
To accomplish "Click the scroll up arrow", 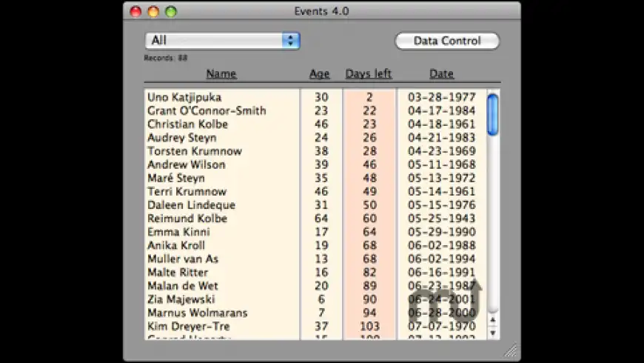I will [493, 320].
